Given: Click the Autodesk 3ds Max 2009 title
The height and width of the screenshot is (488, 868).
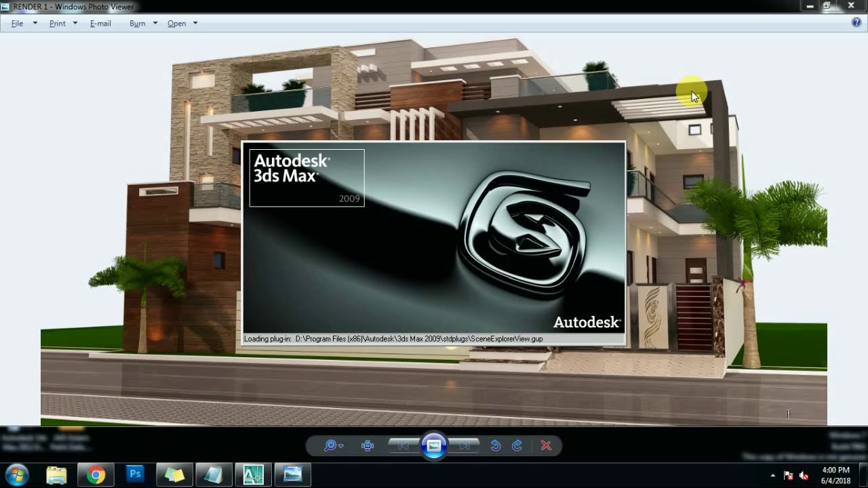Looking at the screenshot, I should pos(307,178).
